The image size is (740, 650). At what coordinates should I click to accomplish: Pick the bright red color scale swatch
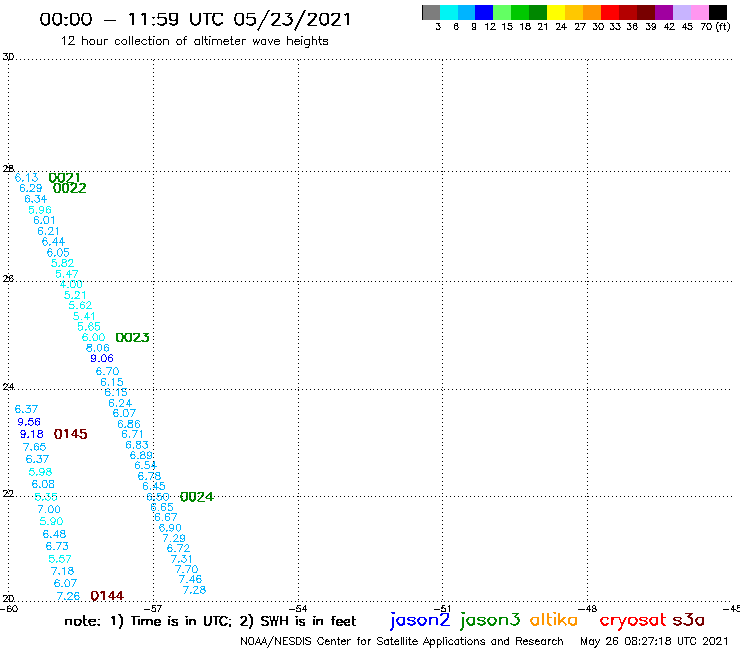[x=610, y=12]
